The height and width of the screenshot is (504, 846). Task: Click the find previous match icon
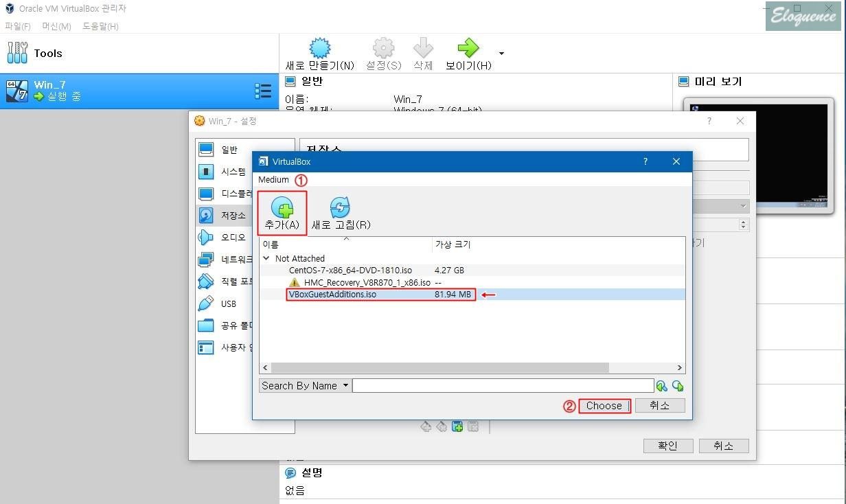tap(661, 386)
